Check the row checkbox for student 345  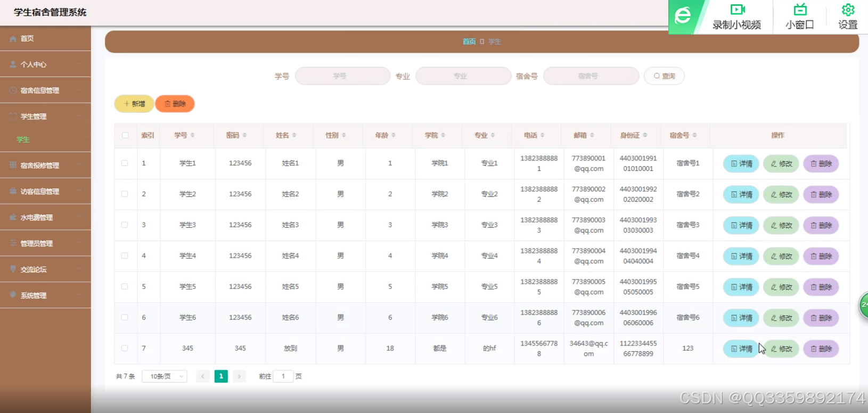pyautogui.click(x=125, y=348)
